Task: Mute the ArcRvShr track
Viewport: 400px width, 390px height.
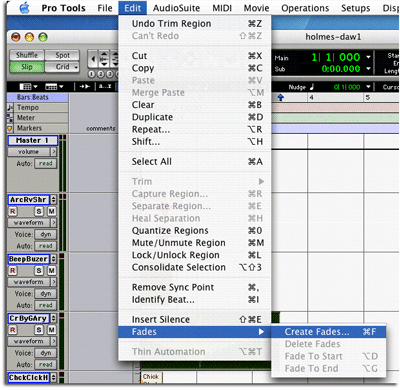Action: (51, 211)
